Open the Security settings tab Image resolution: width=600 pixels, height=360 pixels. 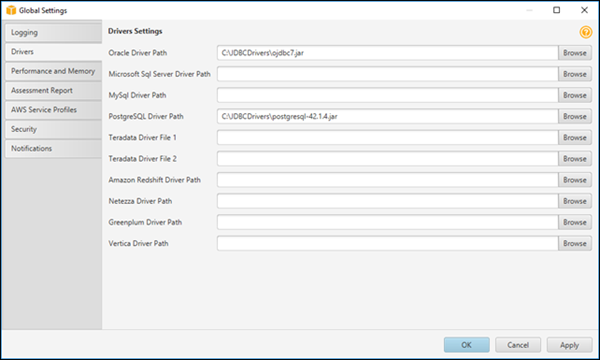tap(53, 129)
